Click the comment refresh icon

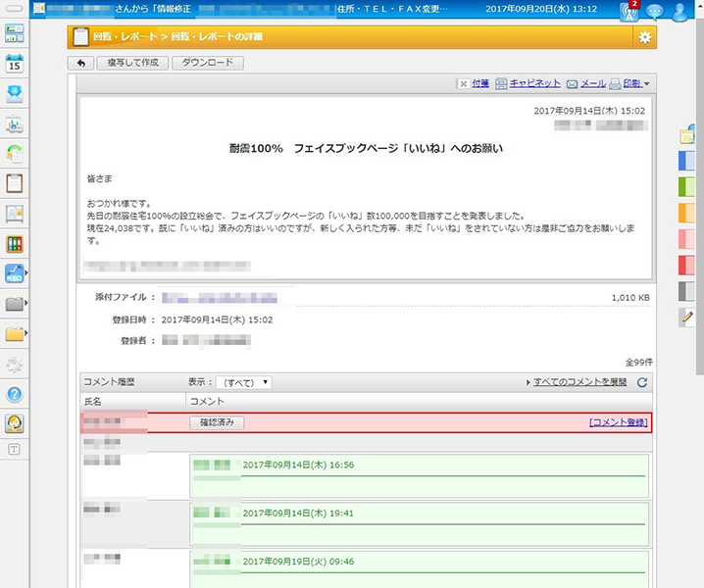[x=642, y=382]
